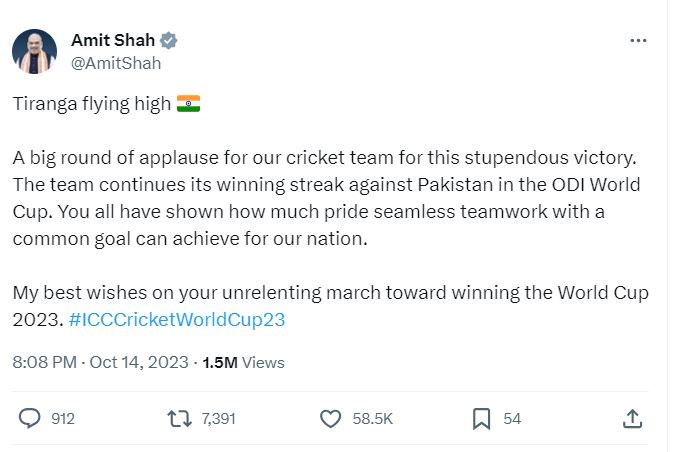Click the blue verified badge

coord(170,40)
